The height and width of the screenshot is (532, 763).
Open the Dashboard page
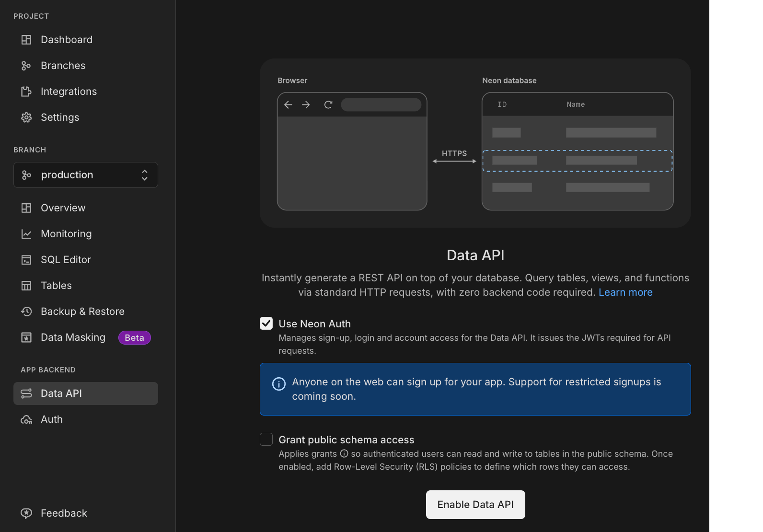[x=86, y=40]
